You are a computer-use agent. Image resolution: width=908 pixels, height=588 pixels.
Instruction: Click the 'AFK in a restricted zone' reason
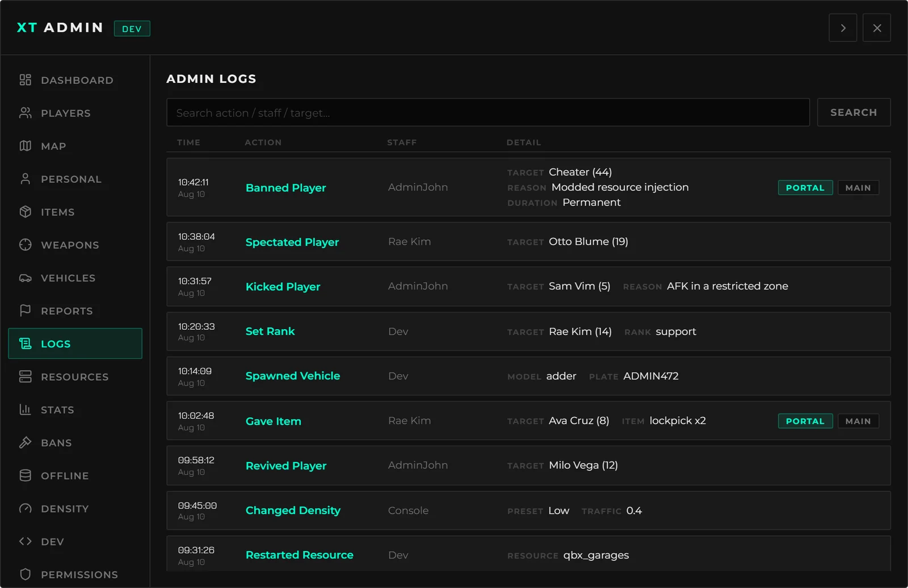pyautogui.click(x=728, y=286)
